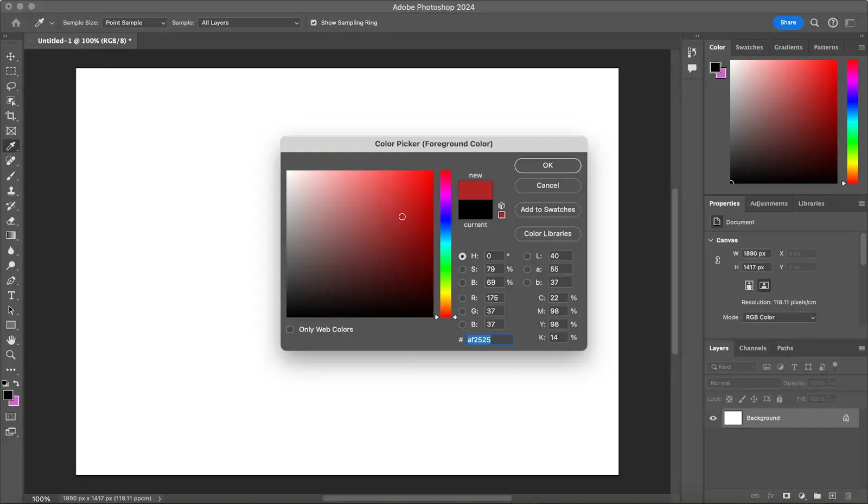
Task: Delete layer using trash icon
Action: [848, 496]
